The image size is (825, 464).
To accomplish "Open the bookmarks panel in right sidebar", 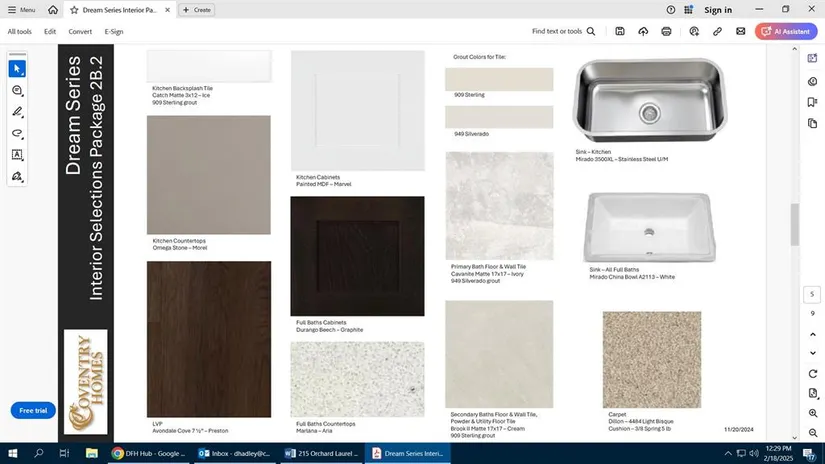I will tap(812, 102).
